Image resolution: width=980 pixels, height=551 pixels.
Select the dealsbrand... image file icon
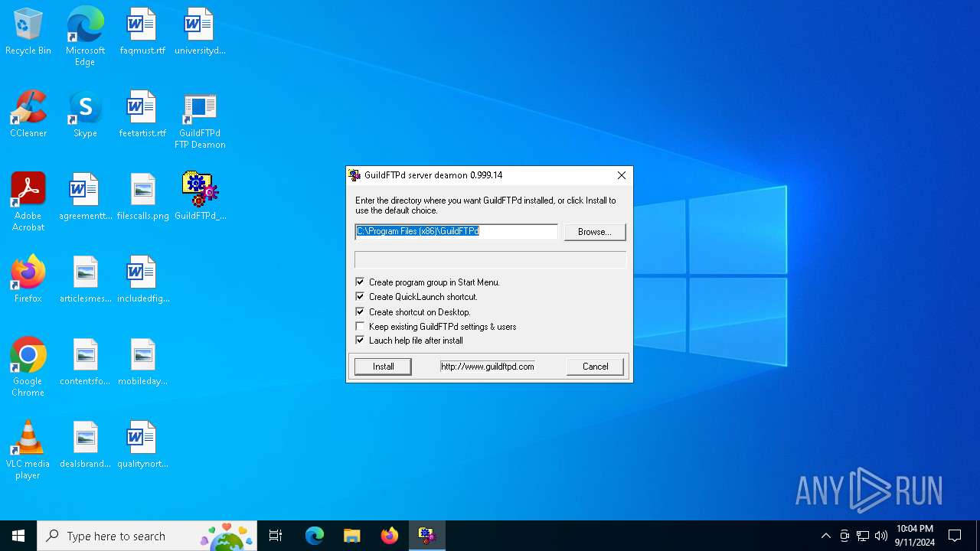point(85,445)
